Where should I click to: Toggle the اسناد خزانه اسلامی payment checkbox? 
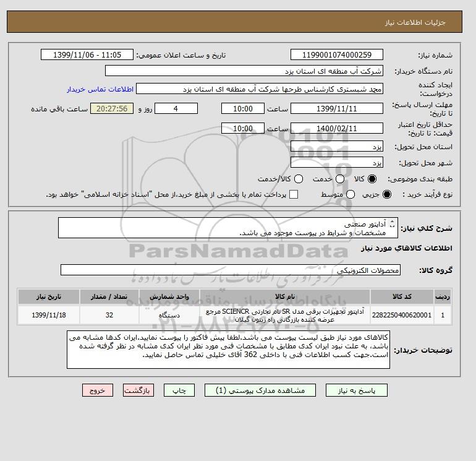point(294,194)
